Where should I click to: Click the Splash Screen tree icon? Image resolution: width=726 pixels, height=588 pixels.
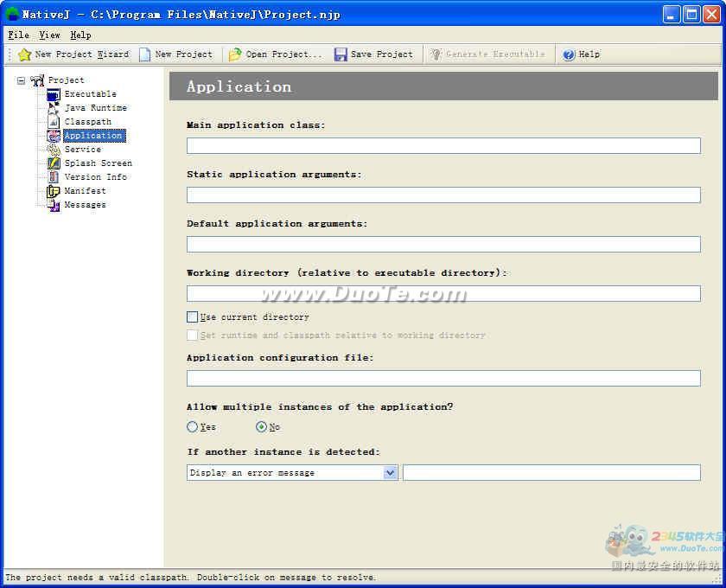point(54,163)
